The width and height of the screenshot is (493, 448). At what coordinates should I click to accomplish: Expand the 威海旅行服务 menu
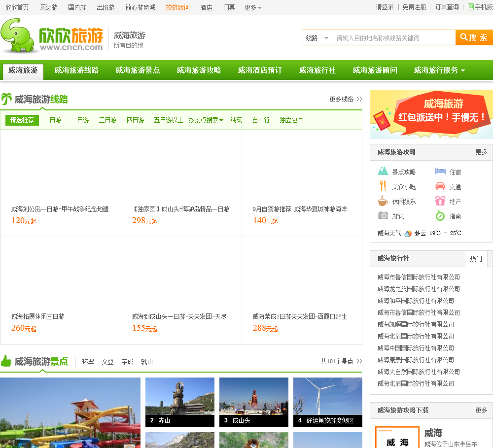439,70
